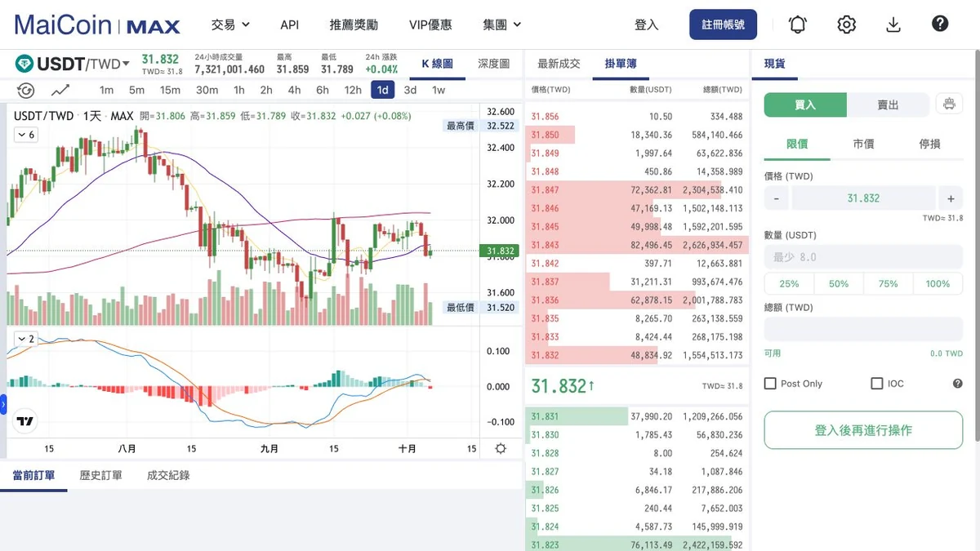Set quantity to 75%
This screenshot has height=551, width=980.
pos(889,284)
